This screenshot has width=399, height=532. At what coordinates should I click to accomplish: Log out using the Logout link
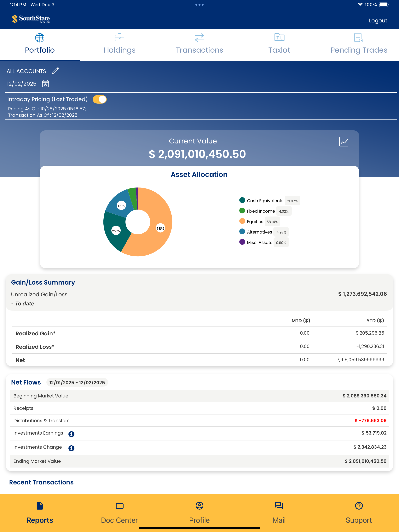coord(378,21)
